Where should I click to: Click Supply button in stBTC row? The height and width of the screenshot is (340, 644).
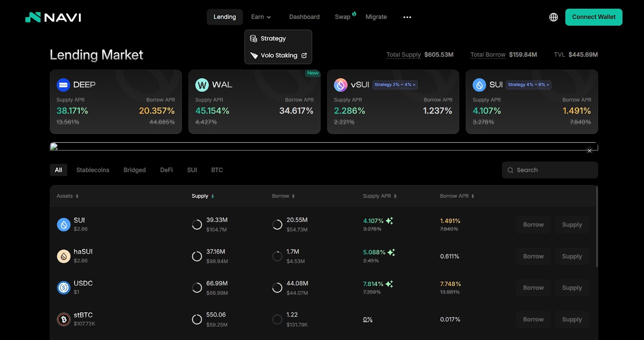point(572,319)
